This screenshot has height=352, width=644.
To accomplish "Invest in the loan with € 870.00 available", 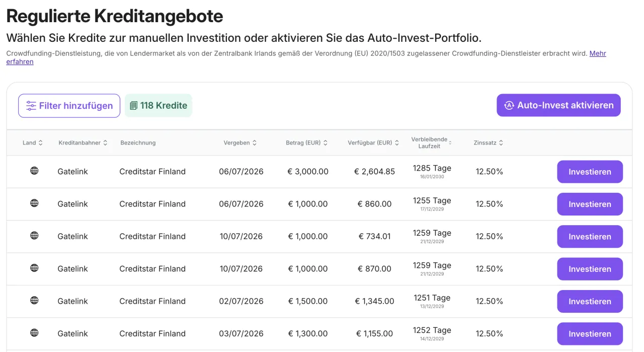I will [590, 269].
